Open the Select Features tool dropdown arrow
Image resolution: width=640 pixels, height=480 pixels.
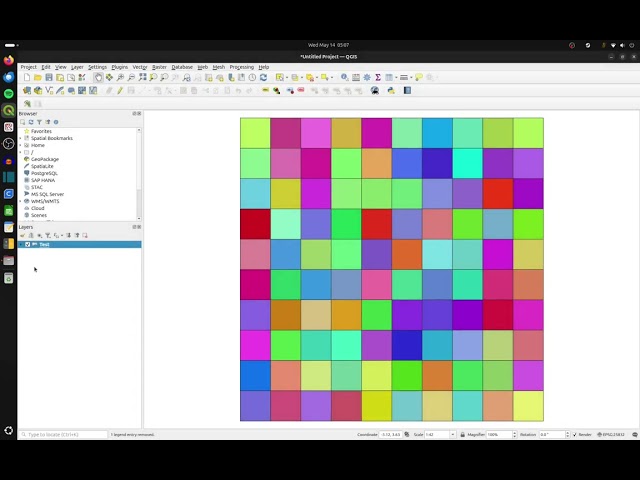point(287,77)
